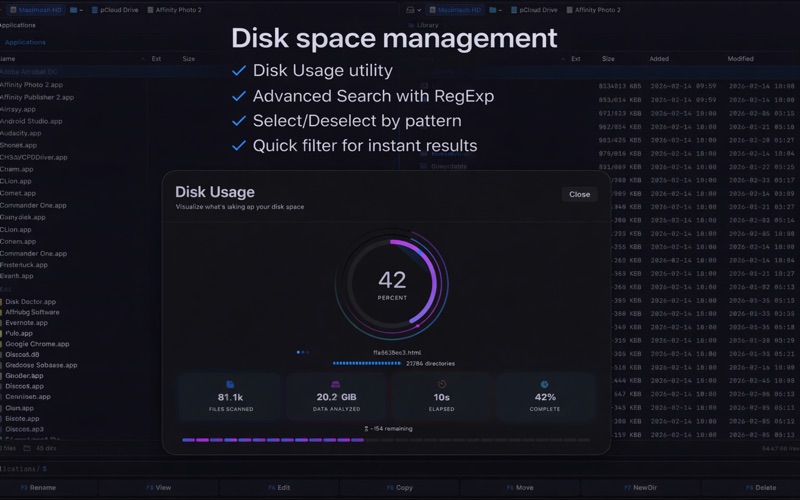Click the F3 View button

pyautogui.click(x=159, y=488)
